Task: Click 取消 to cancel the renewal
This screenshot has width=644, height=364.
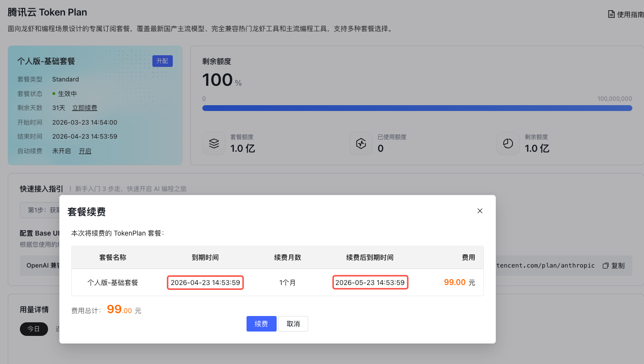Action: [x=293, y=324]
